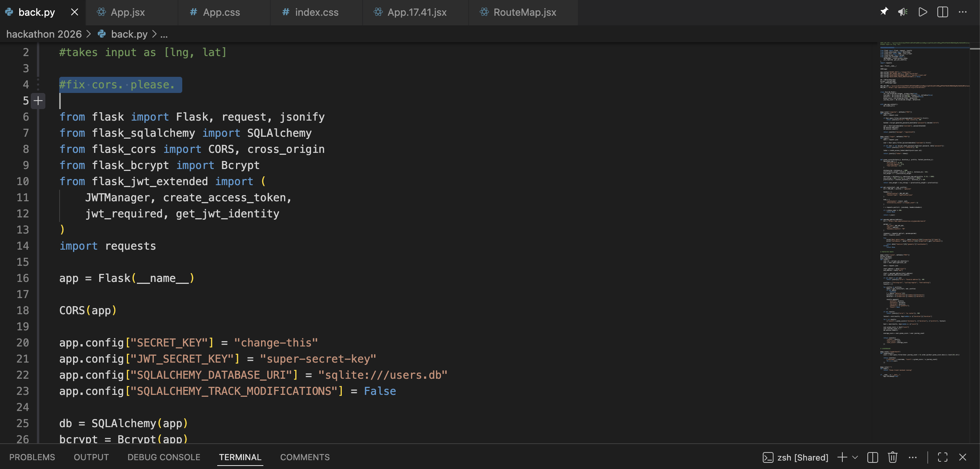The height and width of the screenshot is (469, 980).
Task: Maximize the terminal panel size
Action: [x=943, y=457]
